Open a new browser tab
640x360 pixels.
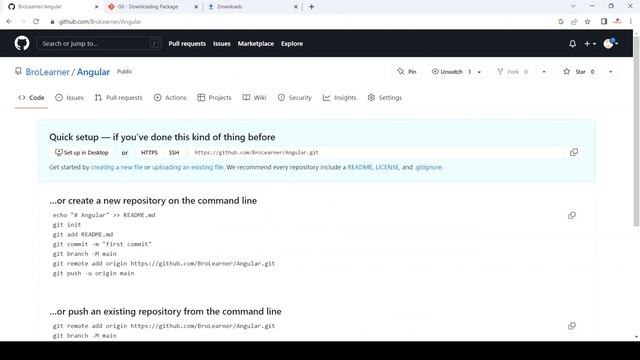click(x=311, y=7)
